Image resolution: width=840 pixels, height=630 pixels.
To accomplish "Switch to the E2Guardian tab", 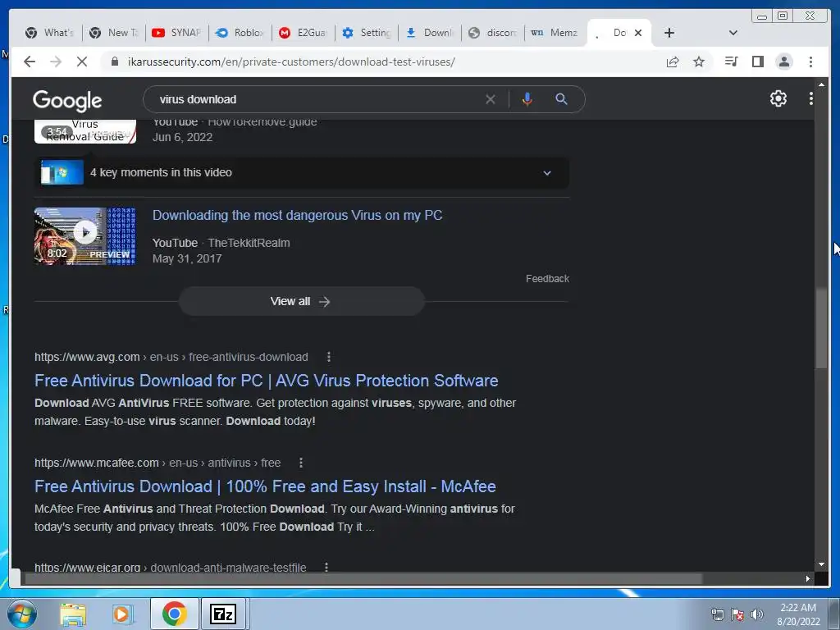I will coord(304,33).
